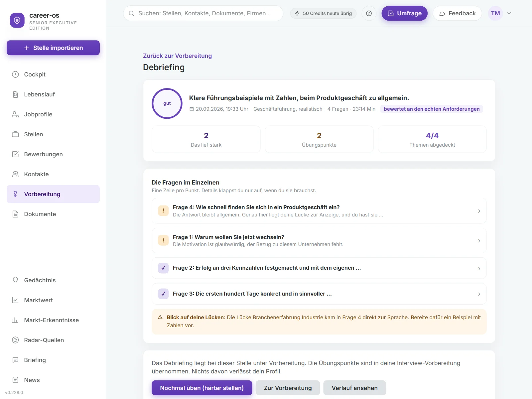Open Marktwert in the sidebar

[53, 300]
